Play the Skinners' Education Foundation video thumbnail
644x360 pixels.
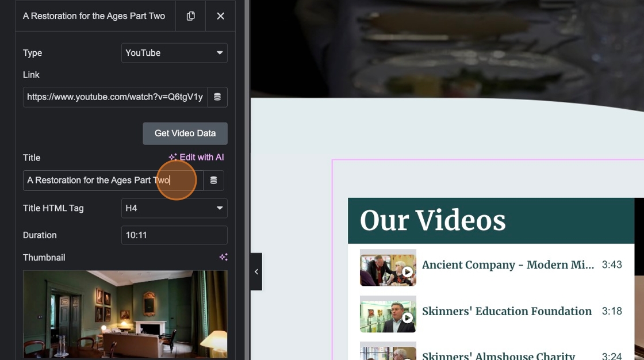pos(388,314)
